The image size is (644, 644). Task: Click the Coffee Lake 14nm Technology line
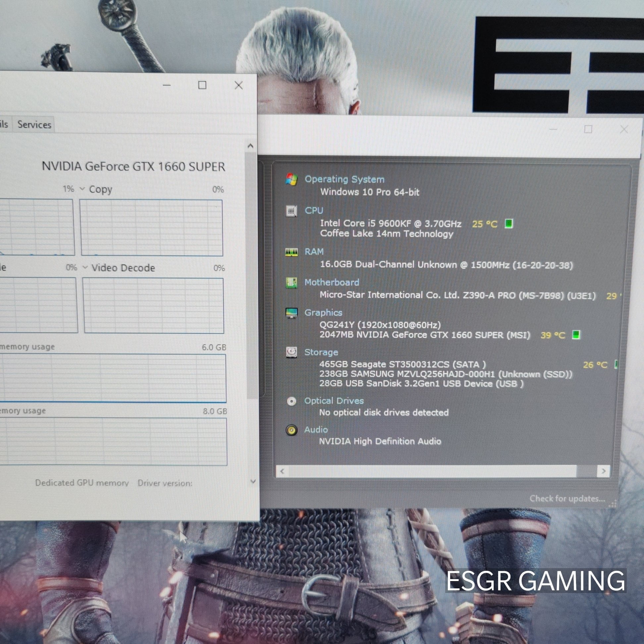tap(387, 234)
